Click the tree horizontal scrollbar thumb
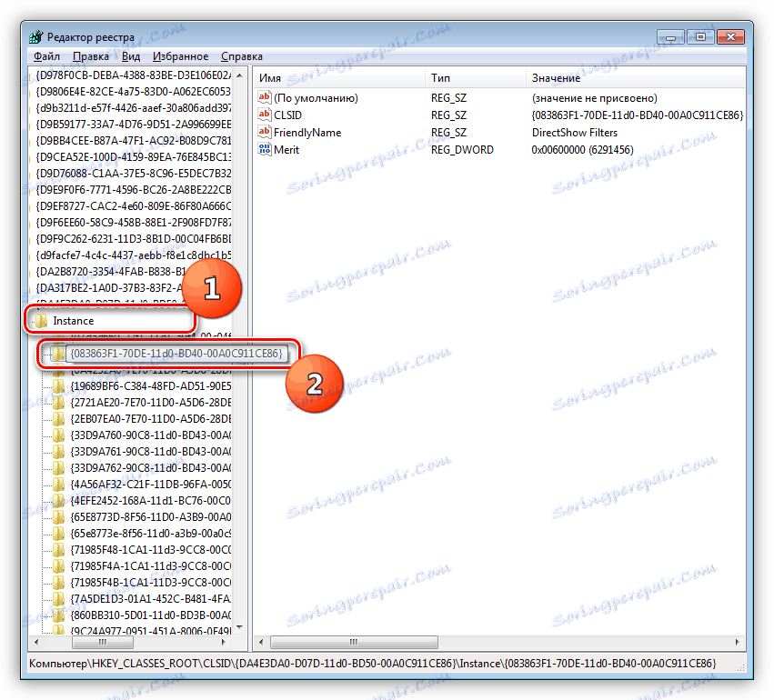This screenshot has width=774, height=700. (102, 642)
